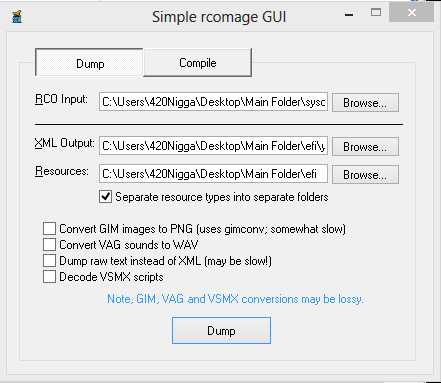Check Dump raw text instead of XML
Image resolution: width=441 pixels, height=383 pixels.
coord(49,261)
